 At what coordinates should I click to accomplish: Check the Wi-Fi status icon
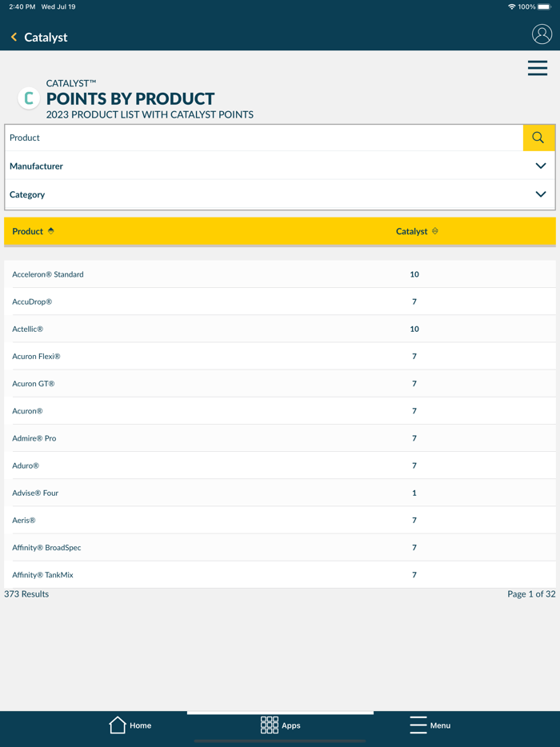pyautogui.click(x=511, y=6)
